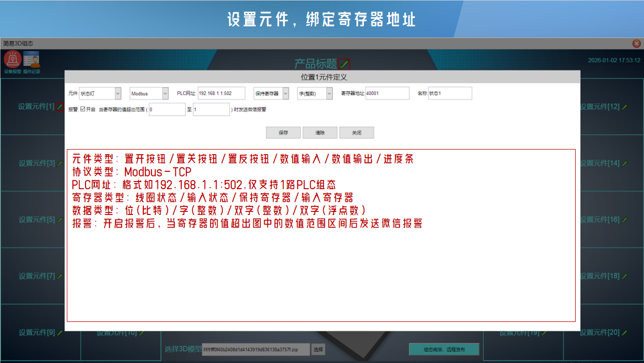Open the 设备报警 device alarm icon
Viewport: 644px width, 363px height.
coord(12,60)
